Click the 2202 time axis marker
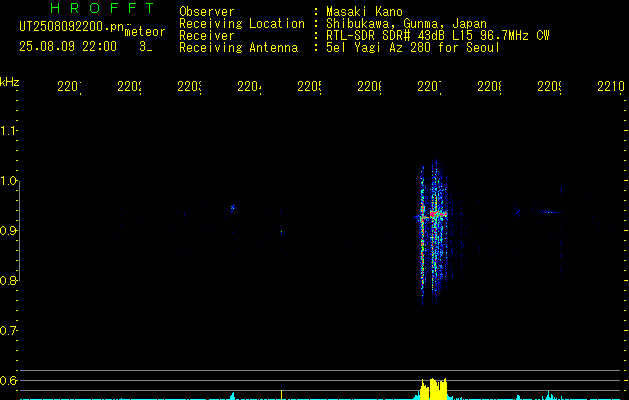Viewport: 629px width, 400px height. [x=129, y=87]
